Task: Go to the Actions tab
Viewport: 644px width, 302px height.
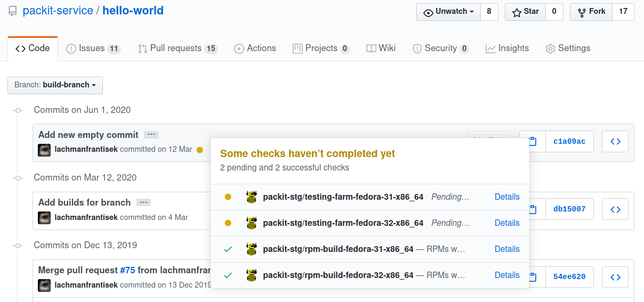Action: [255, 48]
